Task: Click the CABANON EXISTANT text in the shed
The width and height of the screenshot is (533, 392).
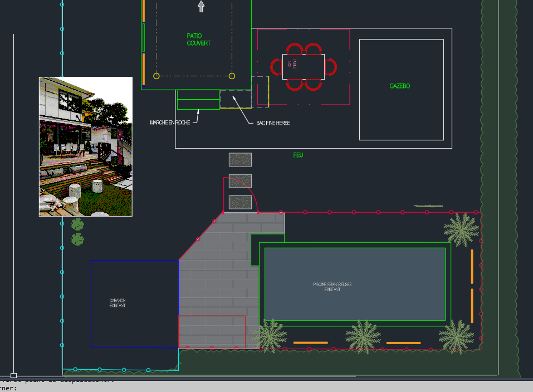Action: tap(118, 303)
